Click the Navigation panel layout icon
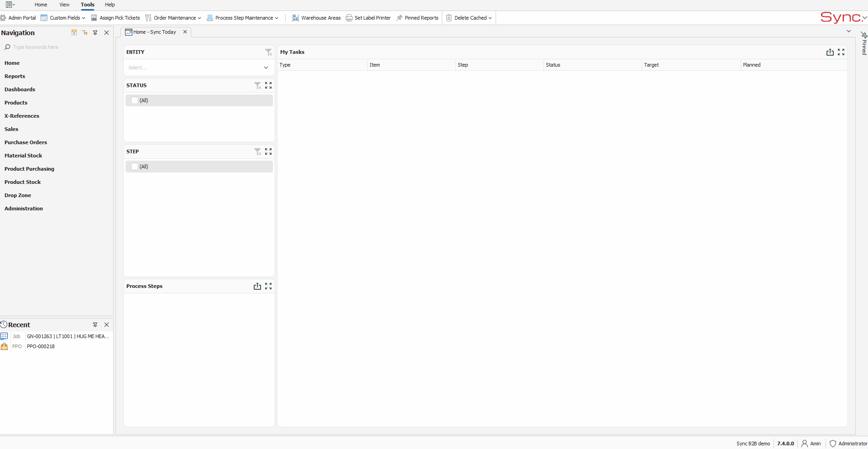This screenshot has width=868, height=449. (74, 32)
